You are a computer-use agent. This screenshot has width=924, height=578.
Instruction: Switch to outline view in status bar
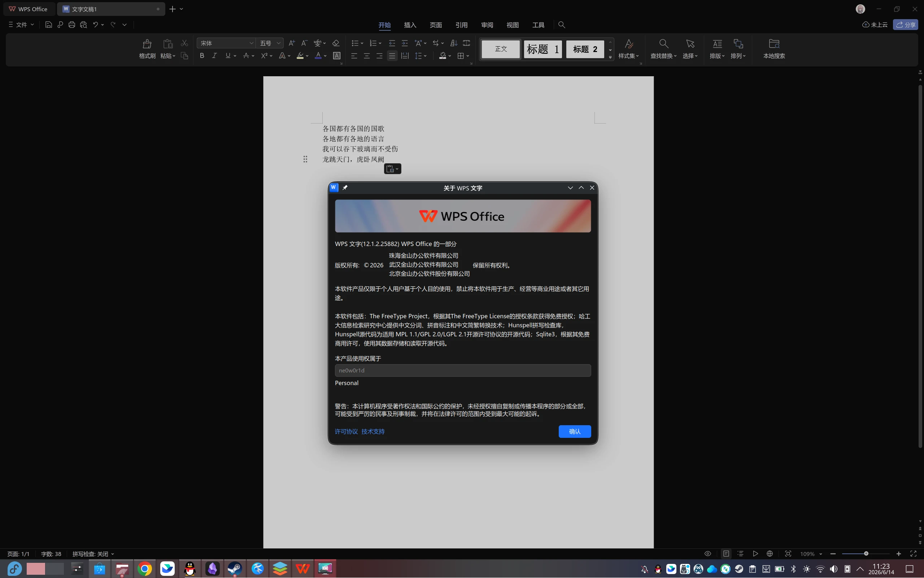click(x=741, y=554)
